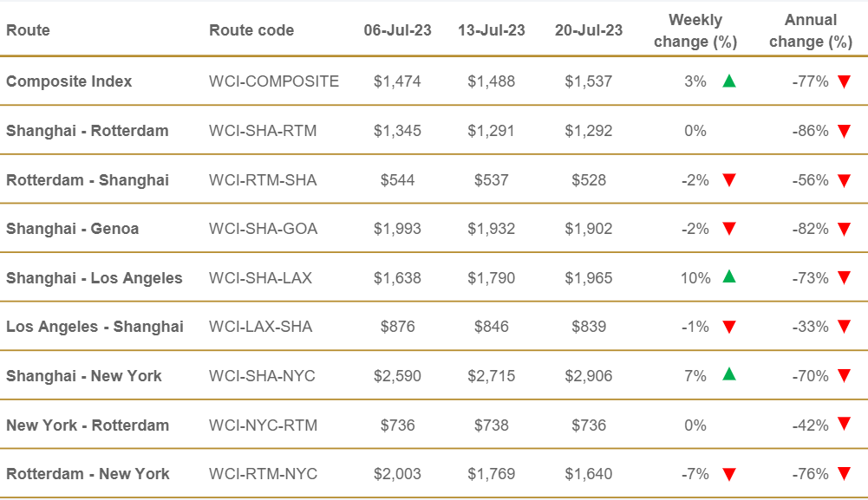This screenshot has width=868, height=500.
Task: Click red annual arrow for New York - Rotterdam
Action: [x=845, y=425]
